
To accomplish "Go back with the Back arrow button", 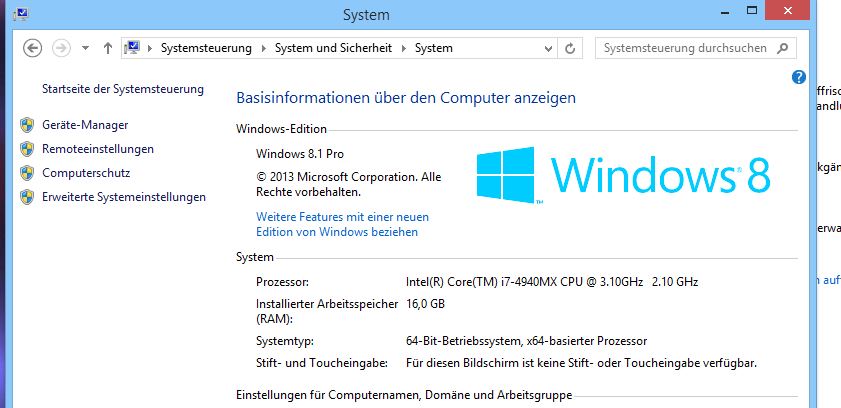I will 33,48.
